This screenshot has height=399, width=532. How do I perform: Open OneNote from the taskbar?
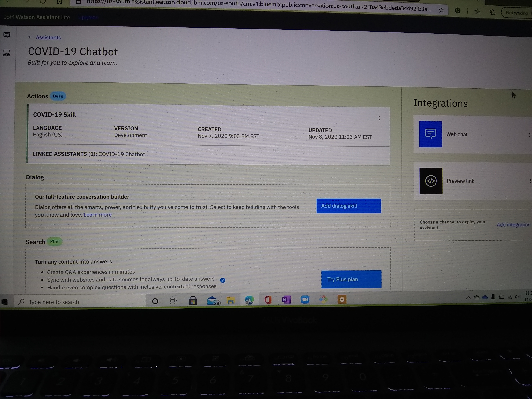click(286, 300)
